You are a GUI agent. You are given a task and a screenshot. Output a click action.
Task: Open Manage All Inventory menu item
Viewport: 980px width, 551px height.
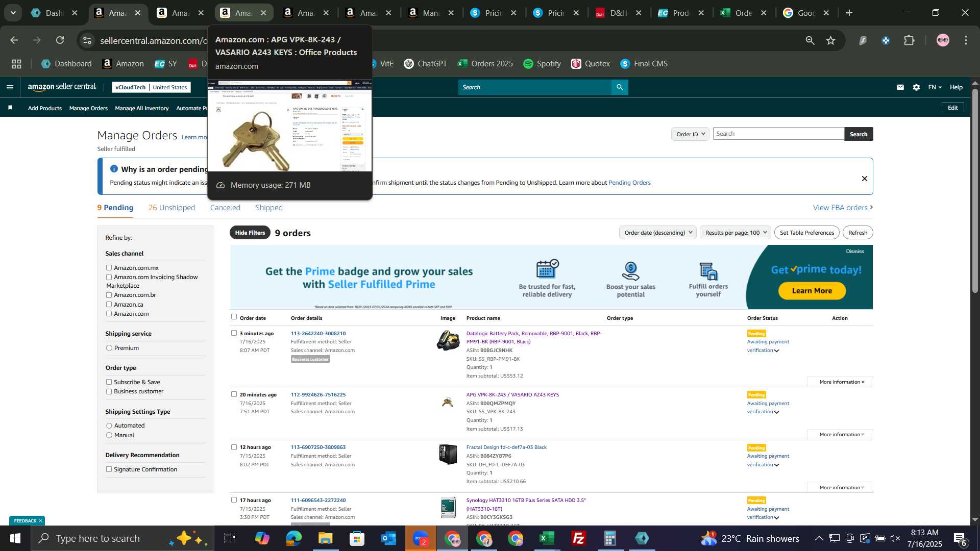[x=142, y=108]
